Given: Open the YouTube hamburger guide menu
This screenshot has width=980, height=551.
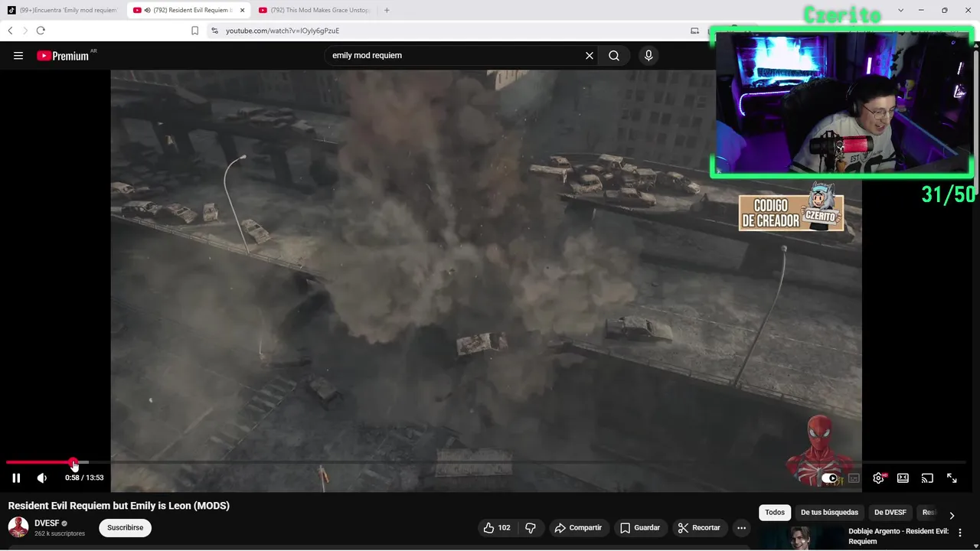Looking at the screenshot, I should (x=18, y=56).
